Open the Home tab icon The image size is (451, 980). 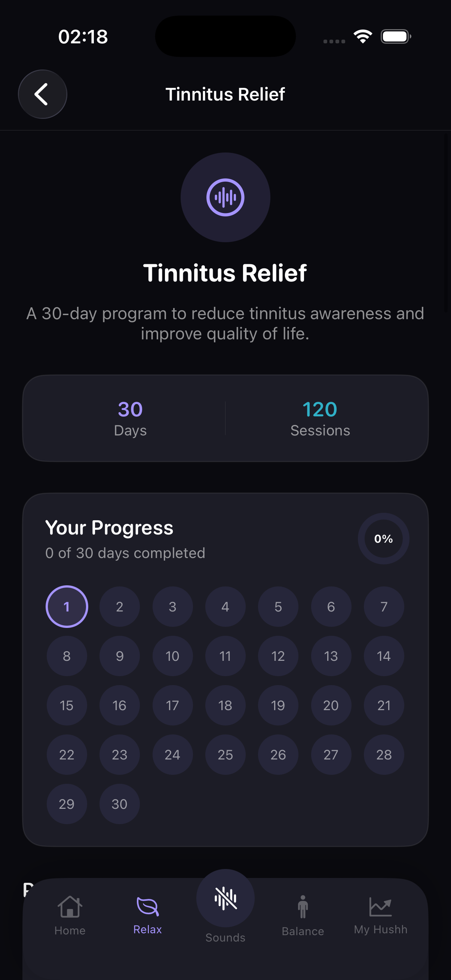[x=70, y=907]
